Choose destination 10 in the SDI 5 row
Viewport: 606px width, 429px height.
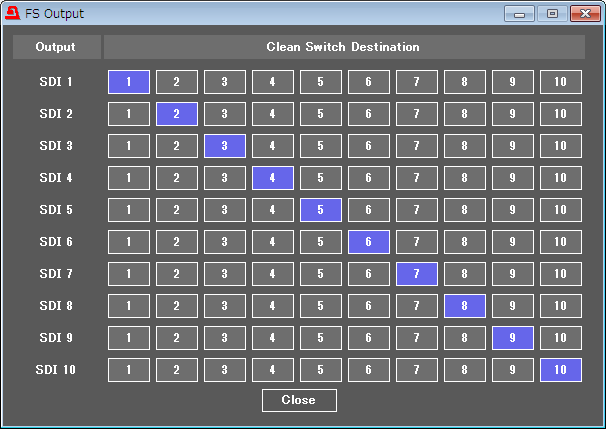[x=560, y=210]
